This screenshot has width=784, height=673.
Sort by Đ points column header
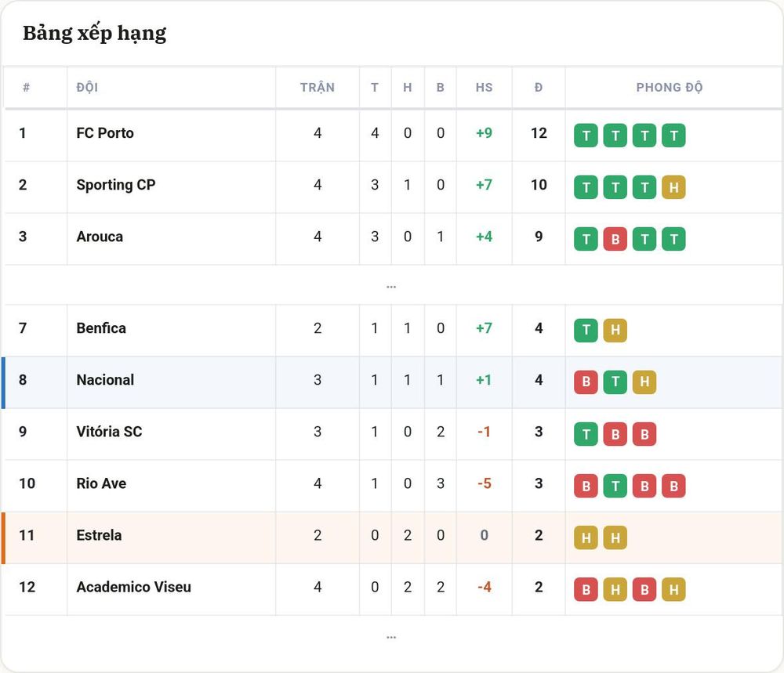pyautogui.click(x=539, y=88)
